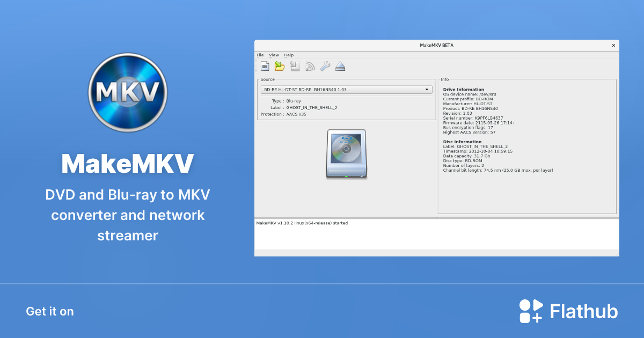Image resolution: width=644 pixels, height=338 pixels.
Task: Close the MakeMKV window
Action: coord(613,45)
